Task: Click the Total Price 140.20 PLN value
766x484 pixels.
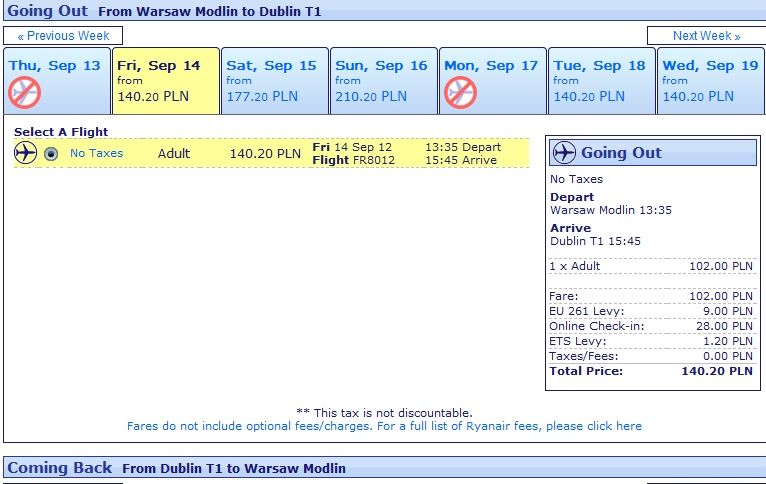Action: coord(717,371)
